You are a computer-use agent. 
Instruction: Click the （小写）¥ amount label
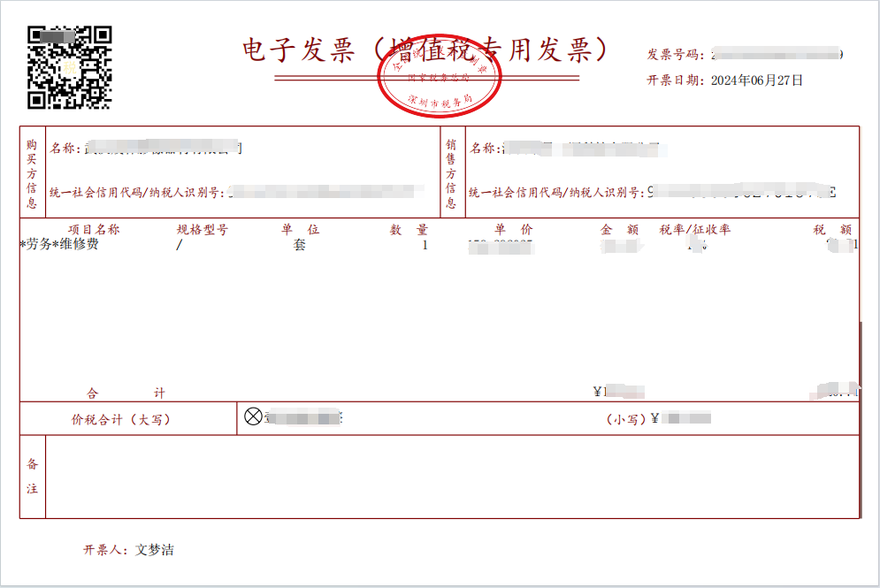tap(632, 418)
